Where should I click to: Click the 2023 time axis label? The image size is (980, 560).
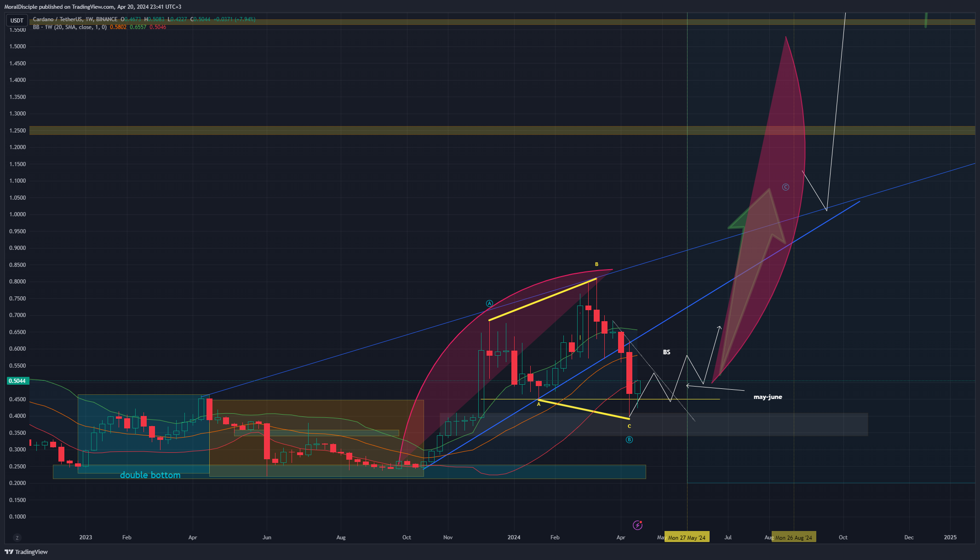[86, 537]
